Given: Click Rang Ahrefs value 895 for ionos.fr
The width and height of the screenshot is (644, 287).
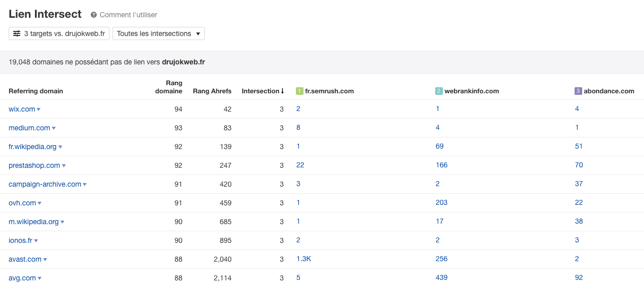Looking at the screenshot, I should 225,240.
